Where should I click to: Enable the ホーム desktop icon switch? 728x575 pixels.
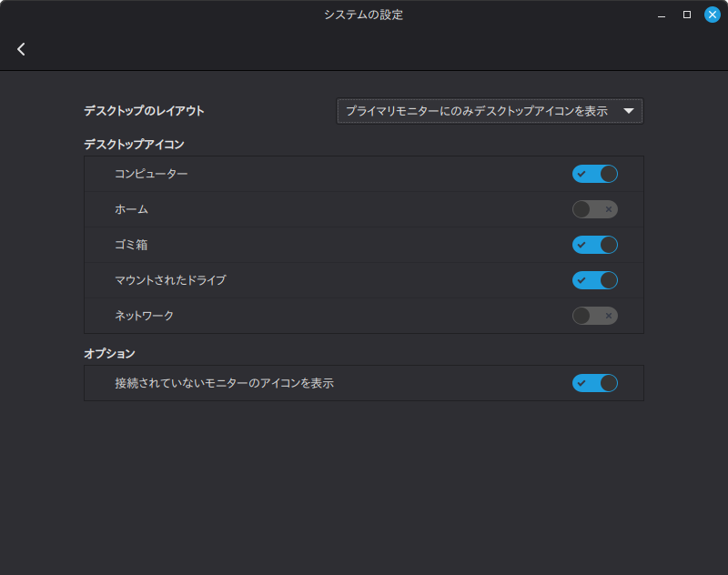click(595, 209)
